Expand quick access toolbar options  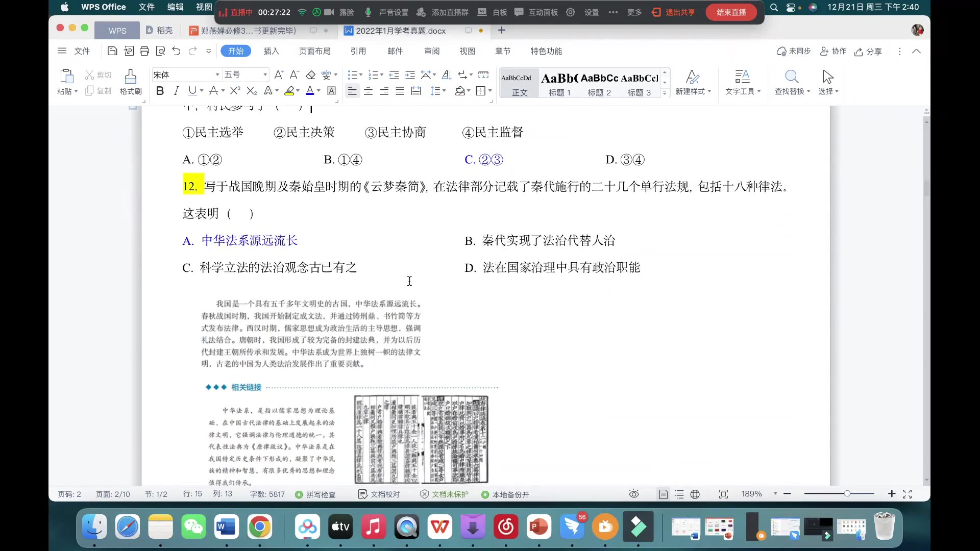click(208, 51)
